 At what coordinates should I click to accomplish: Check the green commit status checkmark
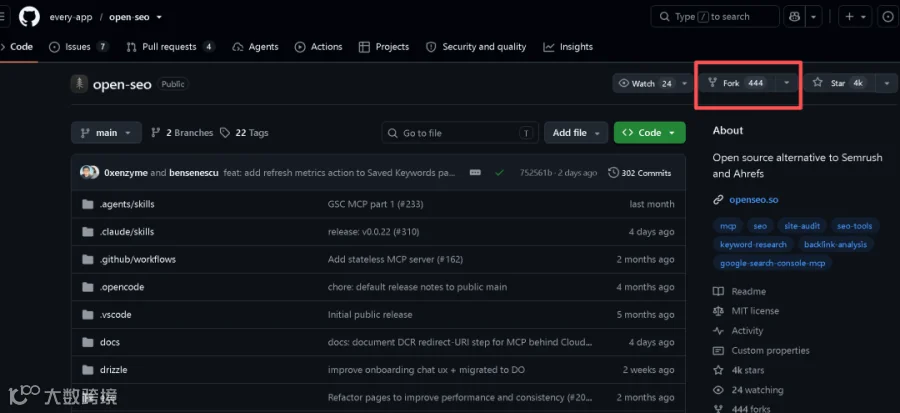(x=499, y=173)
